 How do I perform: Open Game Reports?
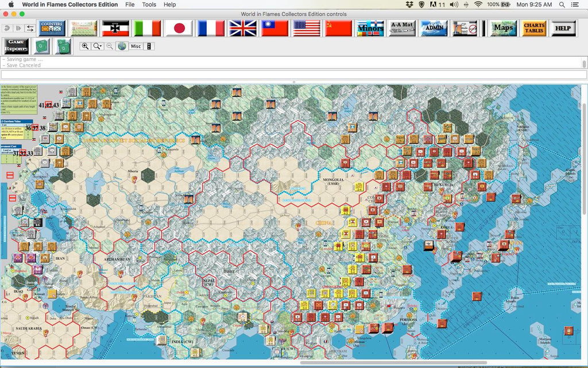[x=16, y=46]
